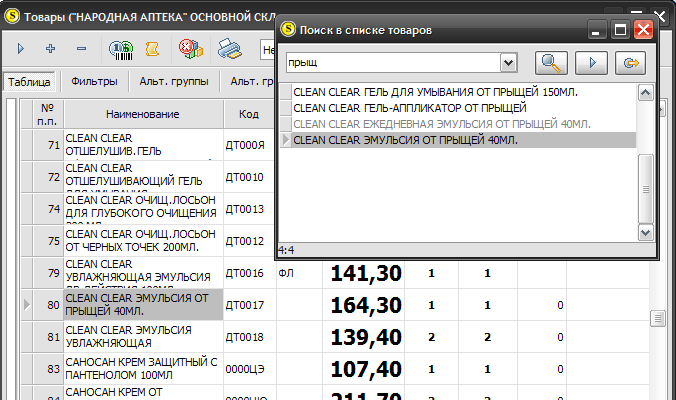This screenshot has width=676, height=400.
Task: Click row number cell 83
Action: tap(48, 369)
